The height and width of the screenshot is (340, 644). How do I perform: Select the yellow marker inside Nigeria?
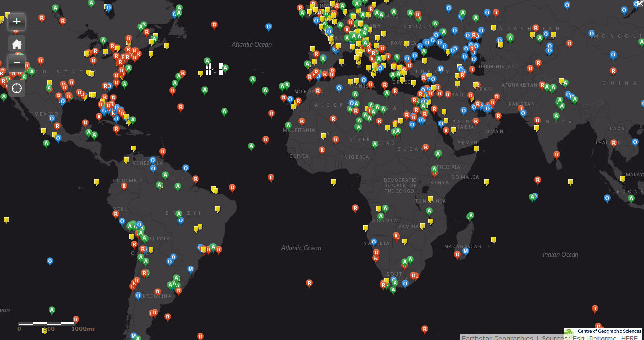[x=334, y=182]
